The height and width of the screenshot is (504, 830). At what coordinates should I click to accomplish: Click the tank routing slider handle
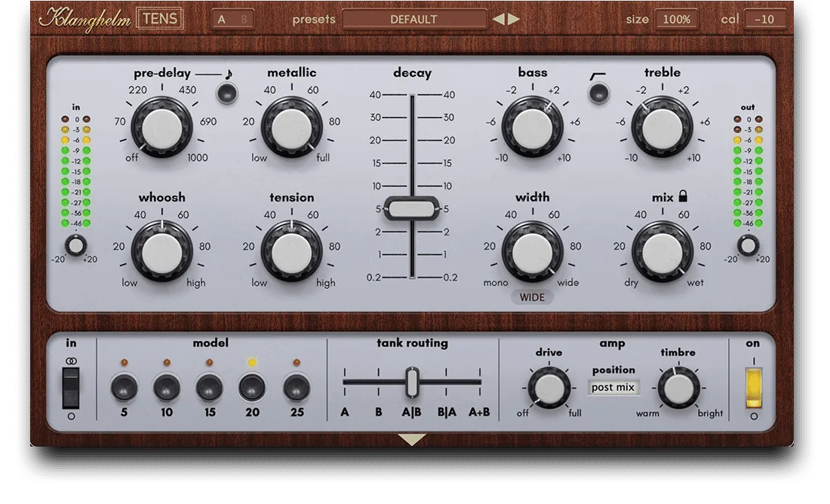[412, 383]
